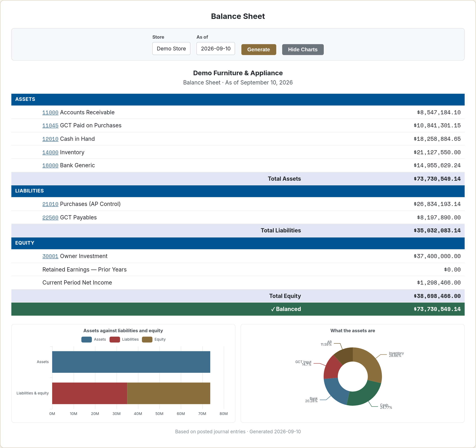Click the brown Equity bar segment
This screenshot has width=476, height=448.
click(169, 393)
